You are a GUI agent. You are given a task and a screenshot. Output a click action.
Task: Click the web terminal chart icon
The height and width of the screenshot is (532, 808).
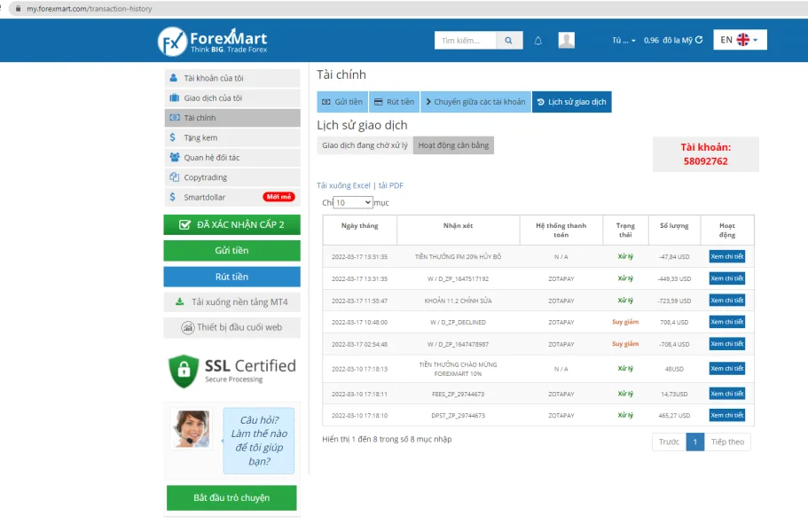tap(187, 327)
